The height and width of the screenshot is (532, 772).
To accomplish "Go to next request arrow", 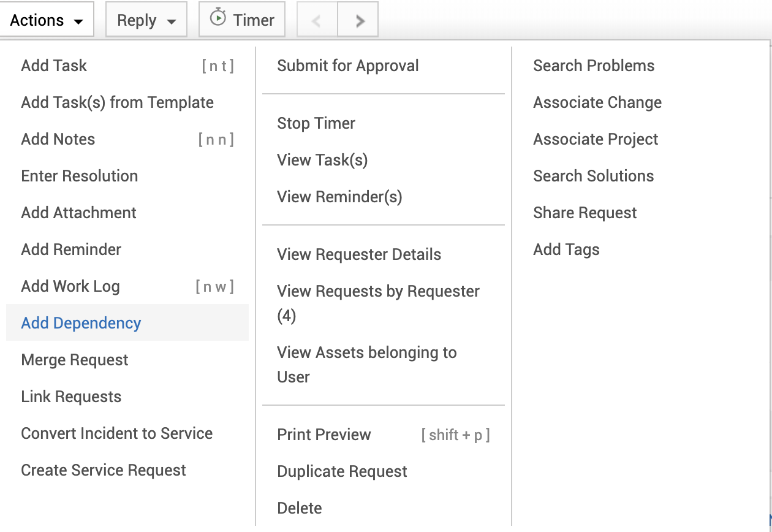I will click(x=360, y=20).
